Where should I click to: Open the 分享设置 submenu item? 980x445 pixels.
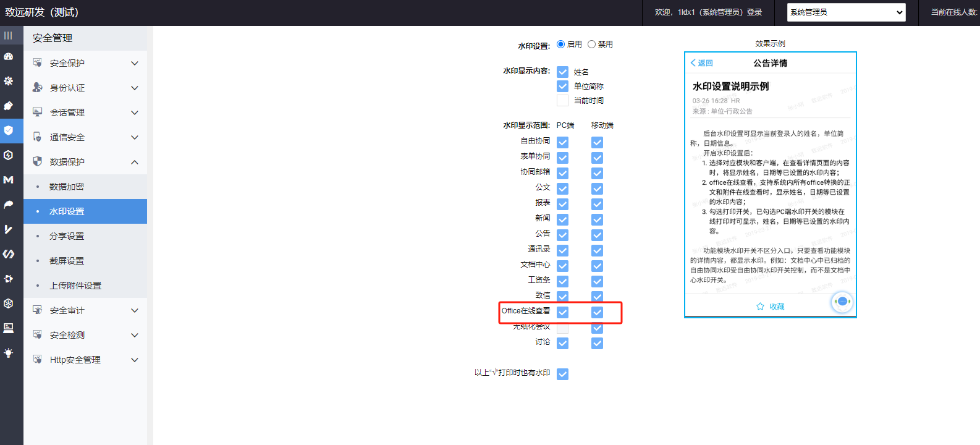pyautogui.click(x=85, y=236)
